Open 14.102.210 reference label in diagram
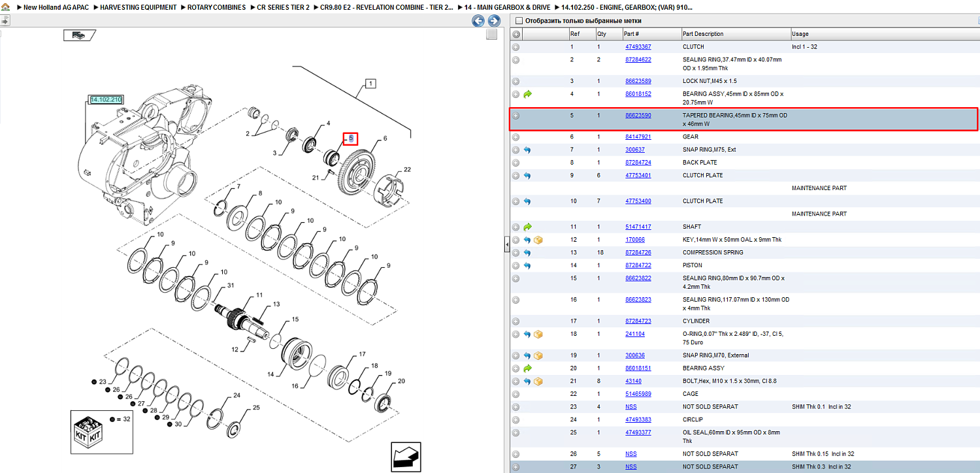The image size is (980, 473). [x=106, y=99]
